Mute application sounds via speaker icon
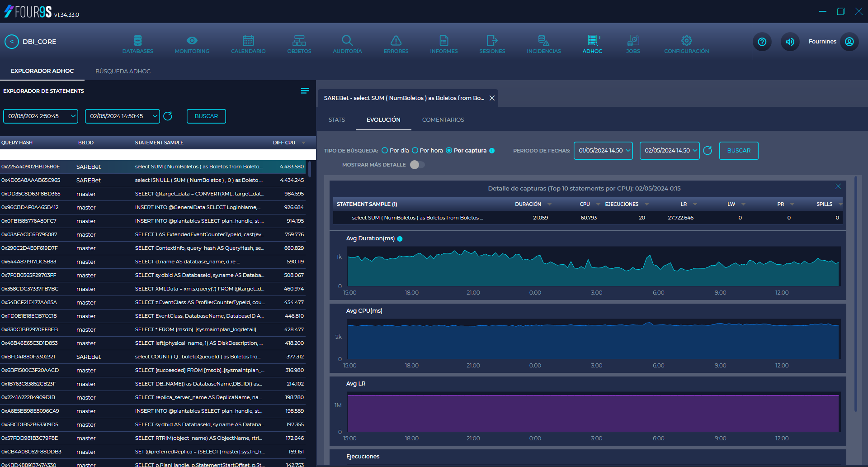The image size is (868, 467). point(790,42)
